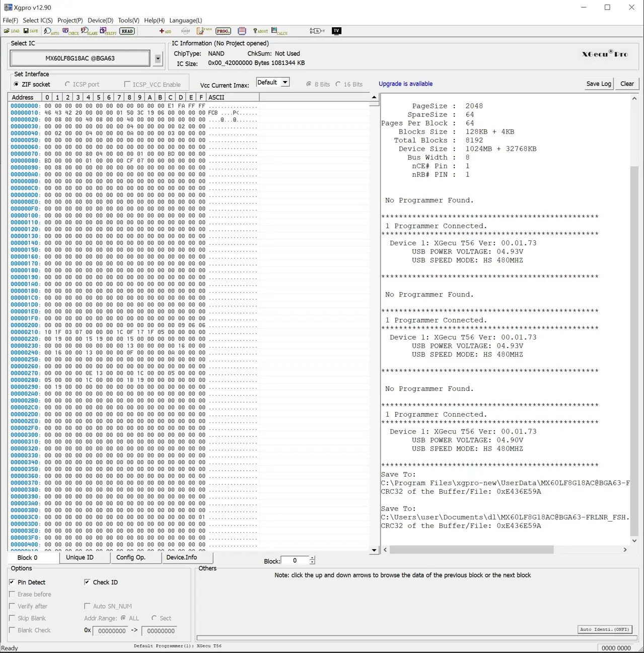Toggle Skip Blank checkbox
The image size is (644, 653).
point(27,618)
